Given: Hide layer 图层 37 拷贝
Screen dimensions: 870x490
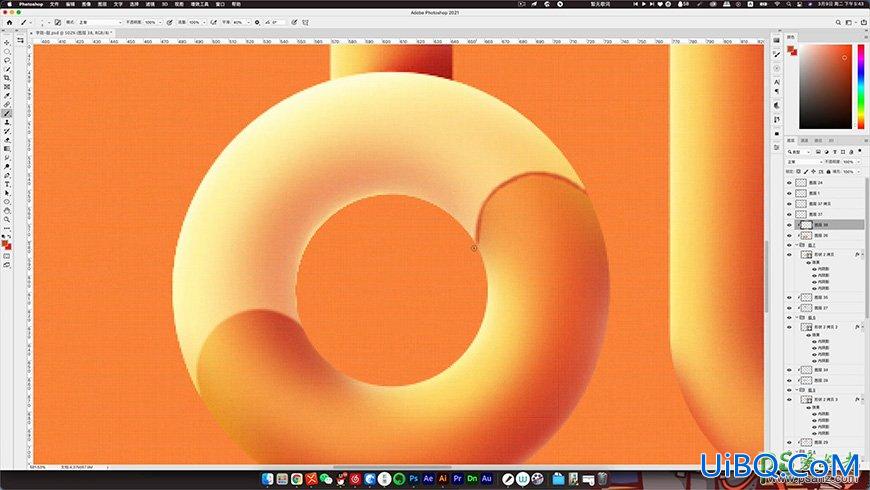Looking at the screenshot, I should point(789,204).
